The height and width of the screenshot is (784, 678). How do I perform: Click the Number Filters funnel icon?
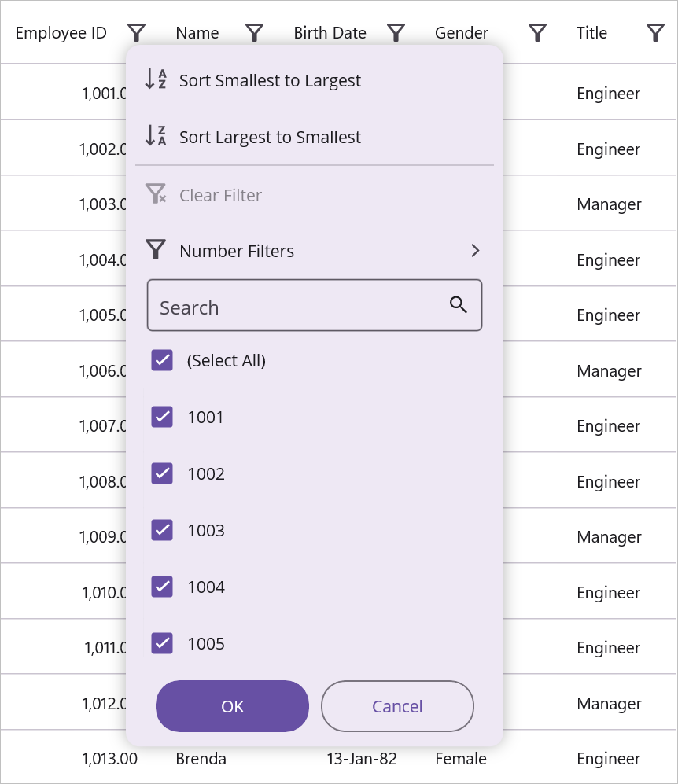coord(157,249)
